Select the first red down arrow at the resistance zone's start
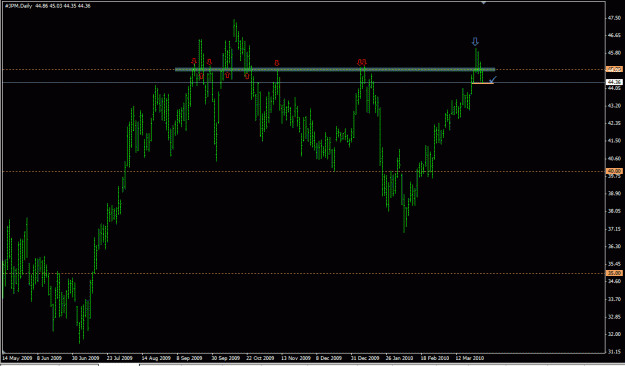Screen dimensions: 625x366 [194, 61]
